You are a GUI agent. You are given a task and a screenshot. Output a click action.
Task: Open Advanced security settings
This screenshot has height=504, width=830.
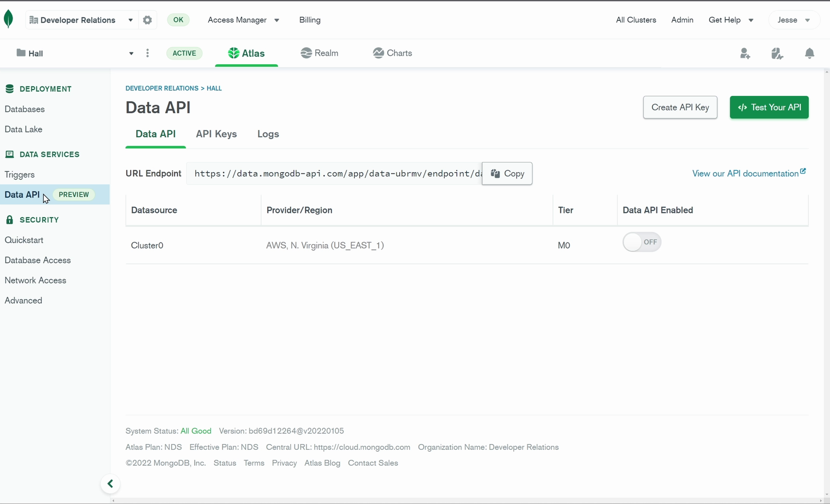point(24,301)
